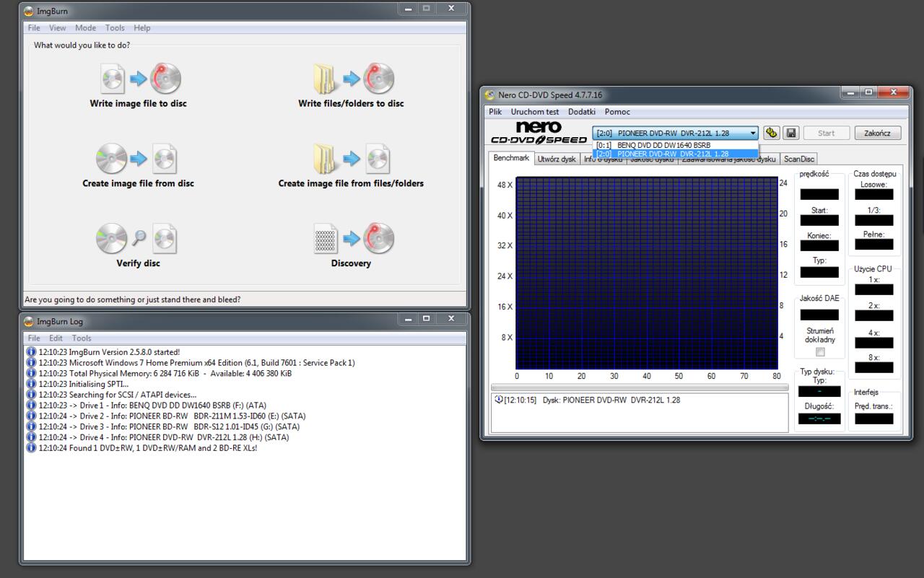Click log line Drive 4 PIONEER DVD-RW DVR-212L
This screenshot has width=924, height=578.
(x=163, y=437)
